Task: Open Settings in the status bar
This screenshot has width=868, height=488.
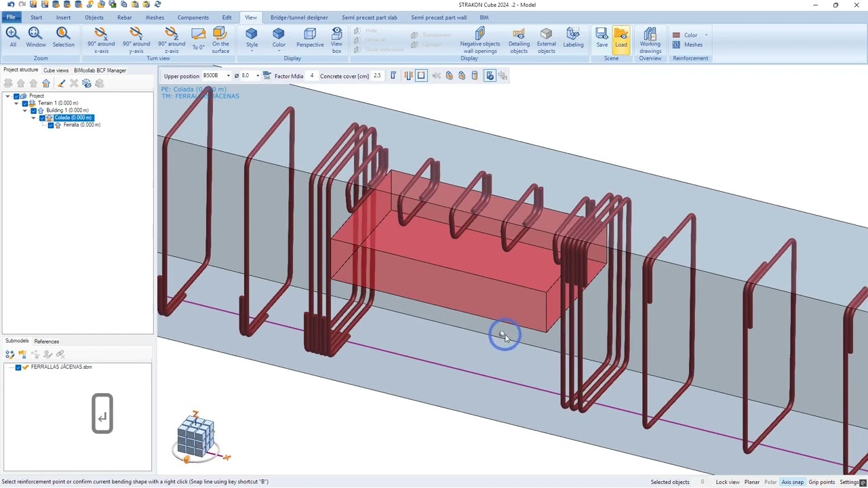Action: click(850, 482)
